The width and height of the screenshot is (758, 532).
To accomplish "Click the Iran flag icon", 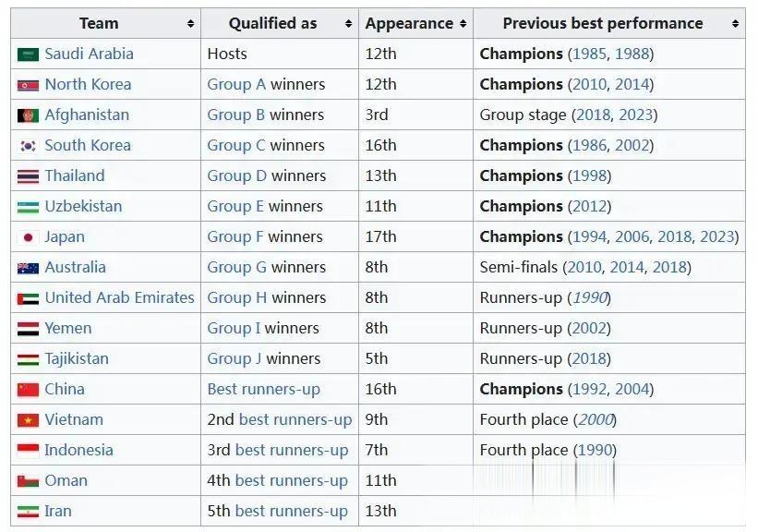I will click(28, 511).
